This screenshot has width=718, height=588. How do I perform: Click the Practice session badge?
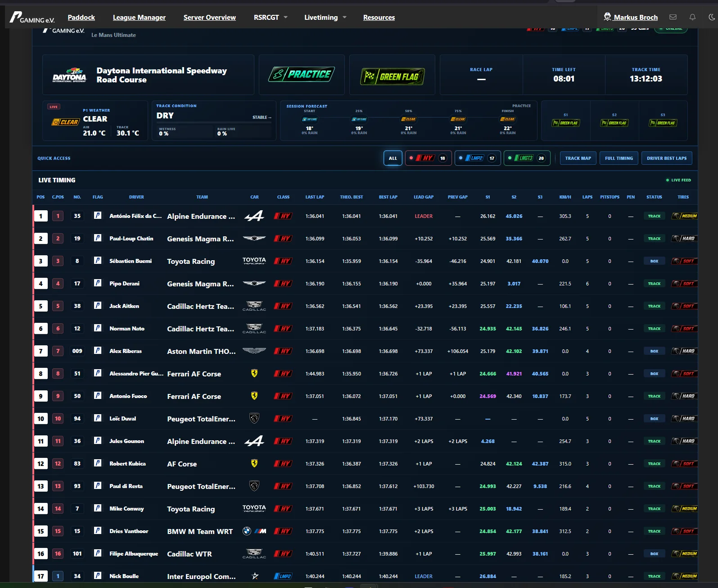pyautogui.click(x=302, y=74)
